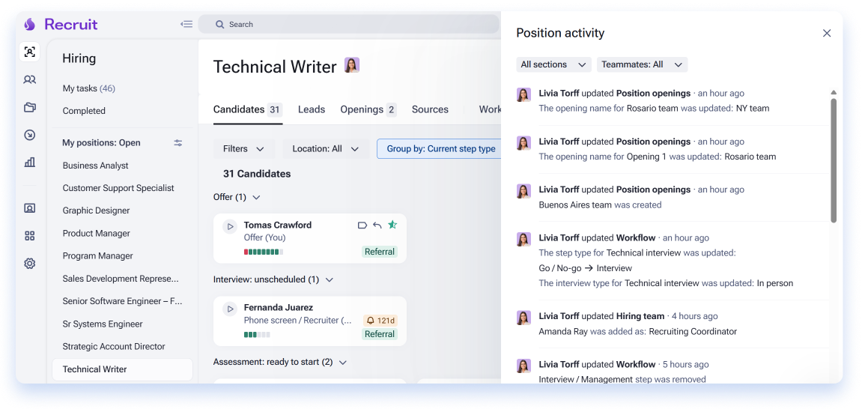This screenshot has width=868, height=409.
Task: Open the Completed tasks list
Action: pyautogui.click(x=84, y=111)
